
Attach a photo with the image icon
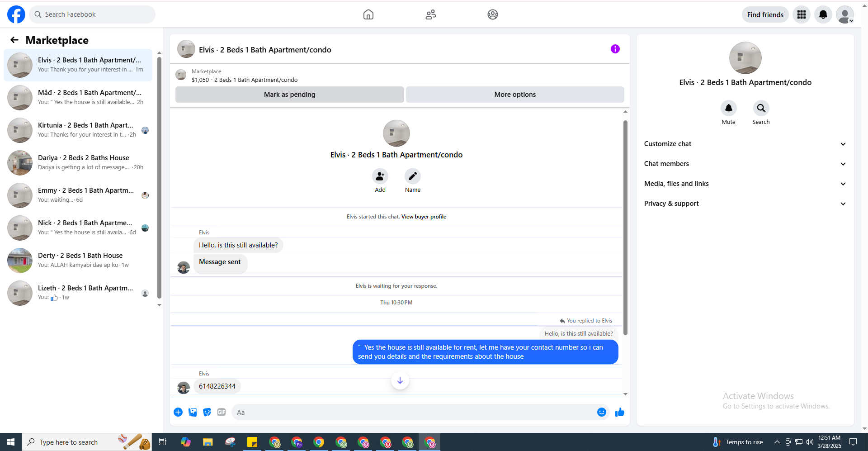[x=193, y=412]
